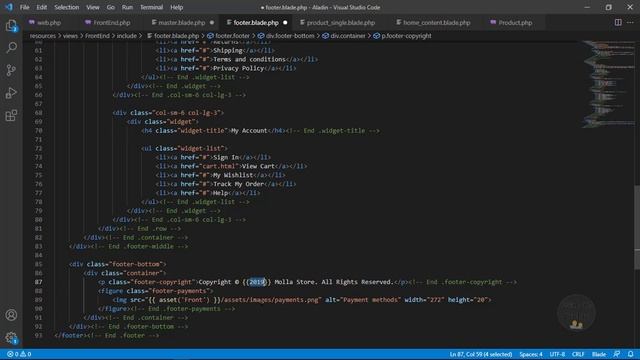Click the code minimap overview
Viewport: 640px width, 360px height.
(608, 84)
